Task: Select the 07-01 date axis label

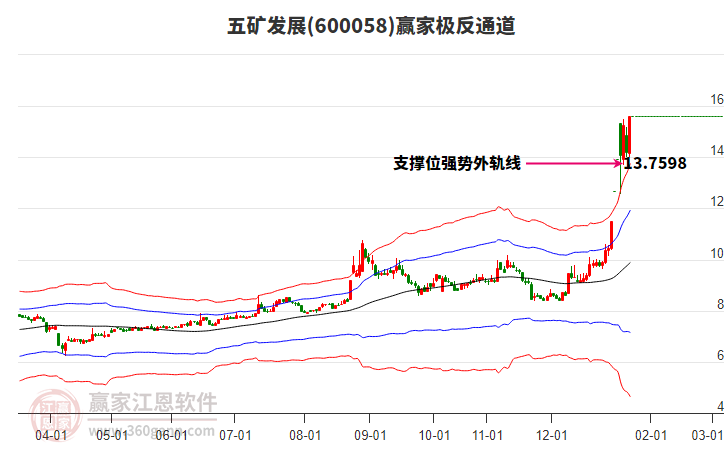Action: 235,435
